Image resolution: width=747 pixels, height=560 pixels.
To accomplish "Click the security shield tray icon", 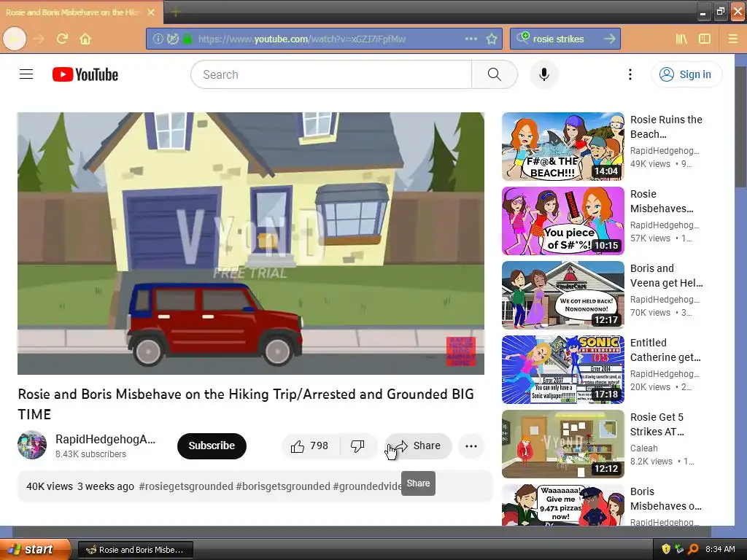I will point(666,549).
